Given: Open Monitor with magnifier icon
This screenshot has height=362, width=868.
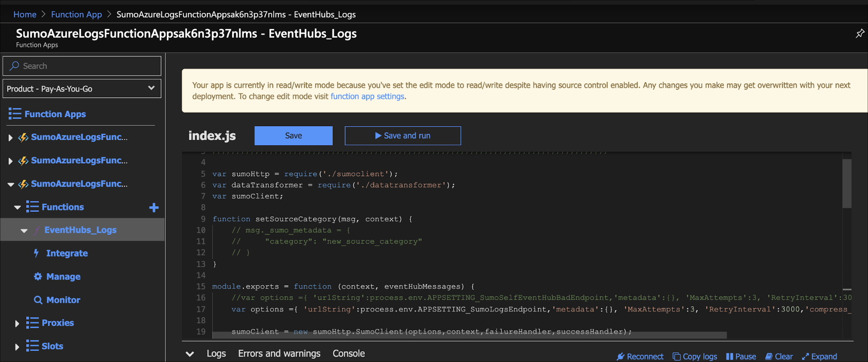Looking at the screenshot, I should (38, 300).
